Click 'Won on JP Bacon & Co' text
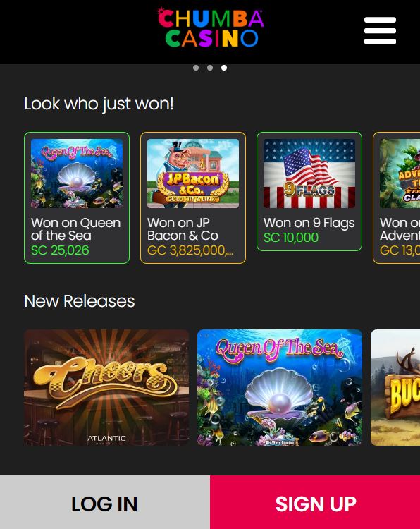This screenshot has height=529, width=420. pyautogui.click(x=183, y=229)
